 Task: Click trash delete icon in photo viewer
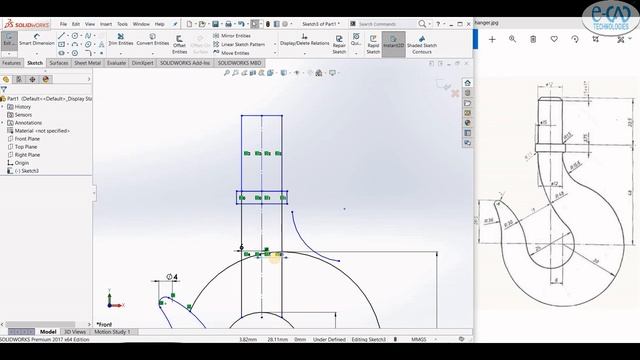(533, 39)
